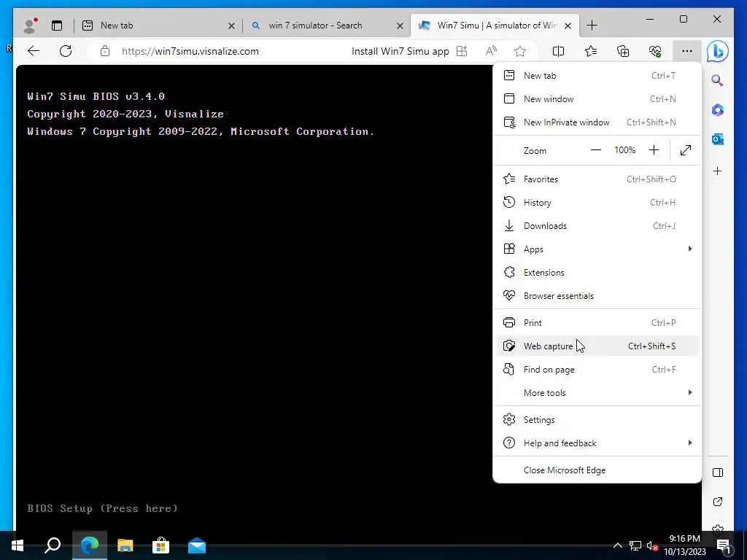Viewport: 747px width, 560px height.
Task: Open Microsoft Store taskbar icon
Action: pos(160,545)
